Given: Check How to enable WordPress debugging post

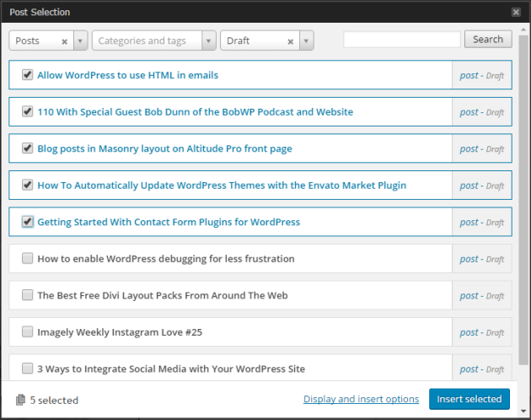Looking at the screenshot, I should pyautogui.click(x=28, y=258).
